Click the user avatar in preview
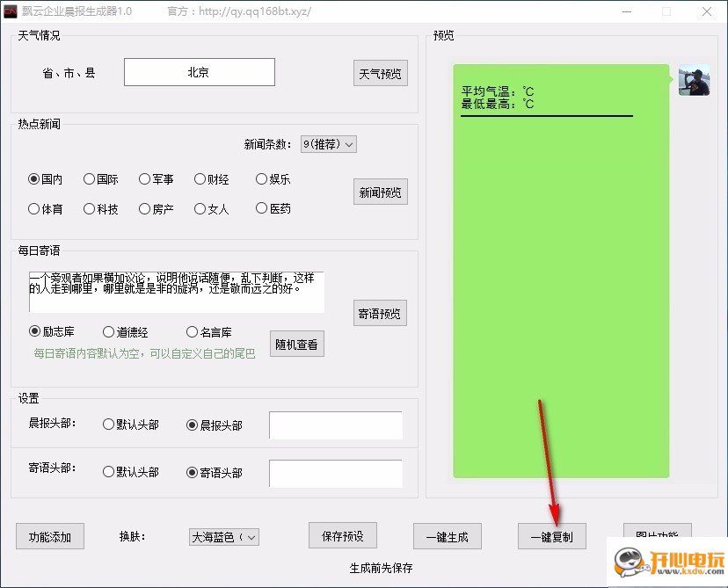The width and height of the screenshot is (728, 588). (694, 80)
